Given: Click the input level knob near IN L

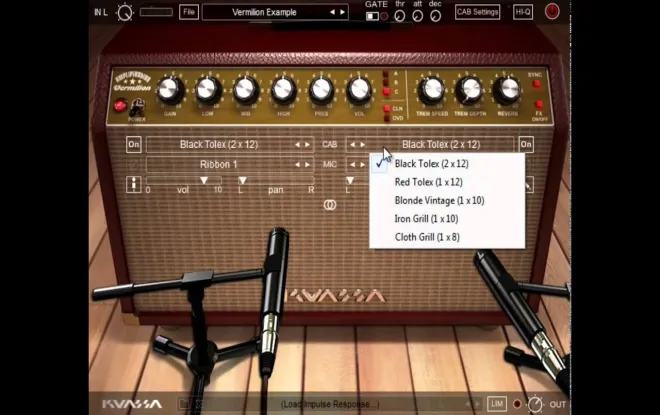Looking at the screenshot, I should [x=125, y=12].
